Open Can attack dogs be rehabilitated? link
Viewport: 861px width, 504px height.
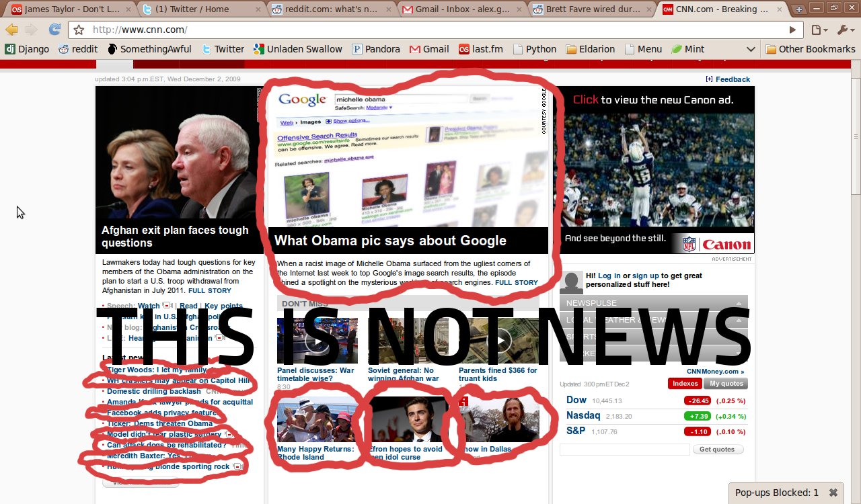167,445
